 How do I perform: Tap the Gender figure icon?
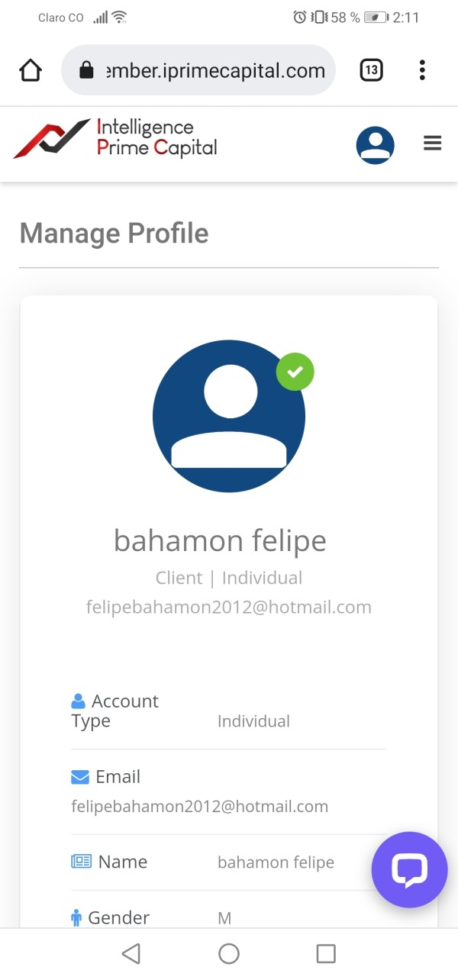click(76, 918)
